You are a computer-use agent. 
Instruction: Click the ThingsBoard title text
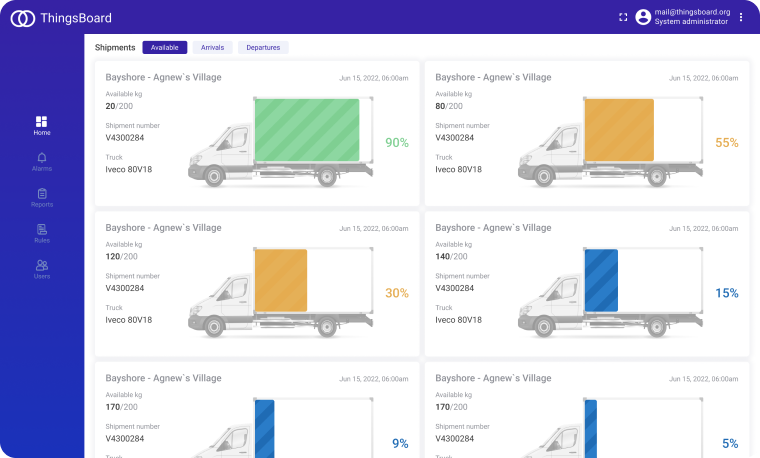click(x=76, y=18)
